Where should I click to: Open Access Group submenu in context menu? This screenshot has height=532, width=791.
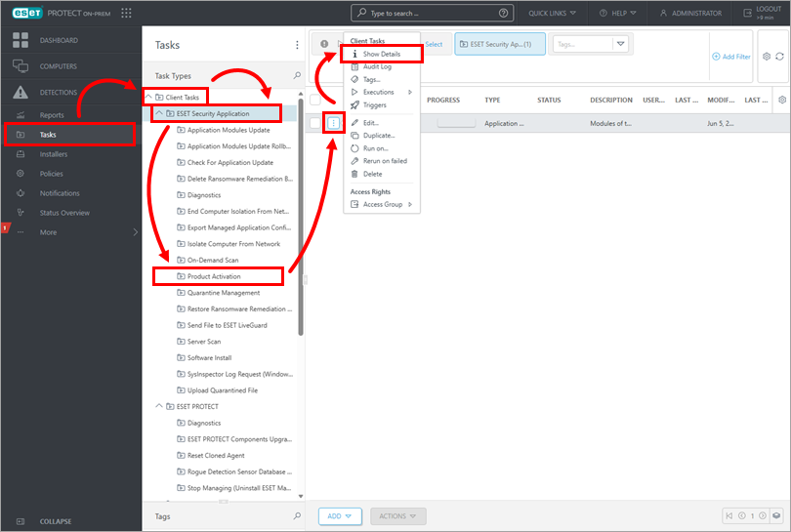pos(382,204)
